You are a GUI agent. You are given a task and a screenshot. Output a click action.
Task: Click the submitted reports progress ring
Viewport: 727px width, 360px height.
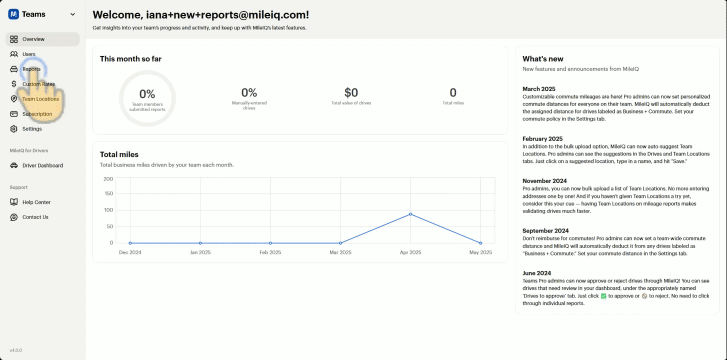click(147, 98)
